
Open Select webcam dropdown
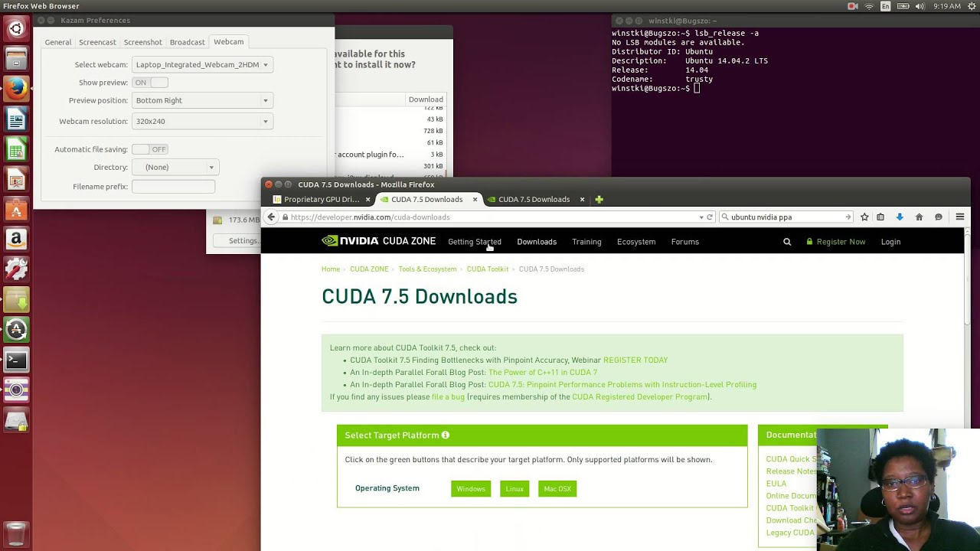(x=202, y=65)
